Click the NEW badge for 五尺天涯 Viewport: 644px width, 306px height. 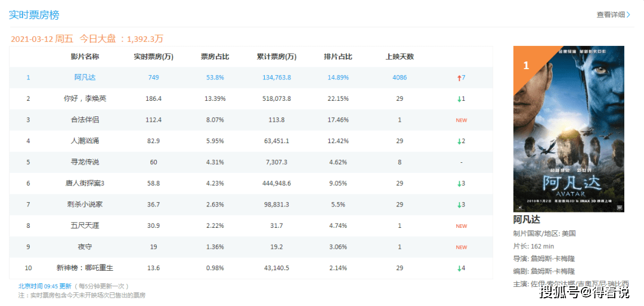click(461, 226)
